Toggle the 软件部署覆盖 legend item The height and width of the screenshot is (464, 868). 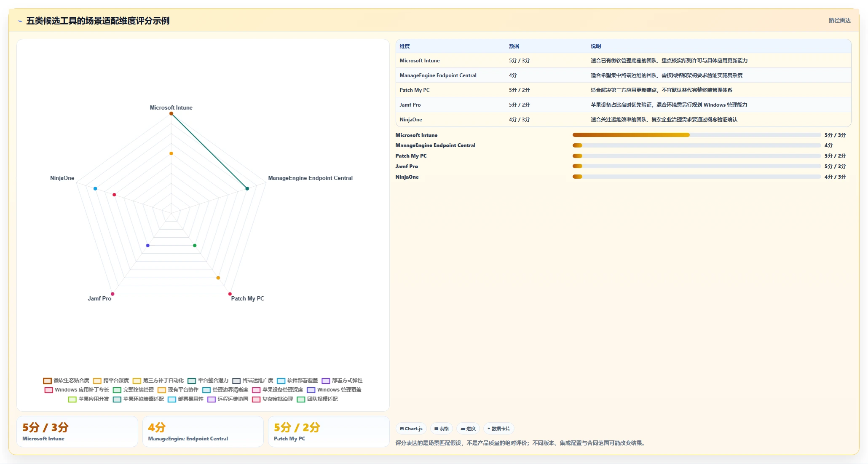click(297, 381)
